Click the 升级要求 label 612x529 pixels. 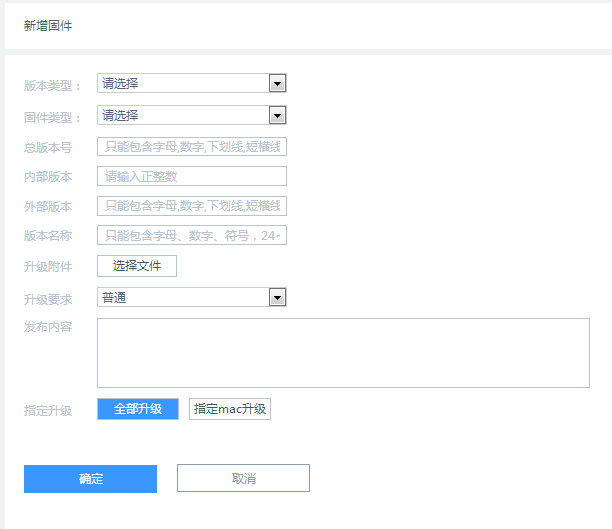(x=48, y=299)
